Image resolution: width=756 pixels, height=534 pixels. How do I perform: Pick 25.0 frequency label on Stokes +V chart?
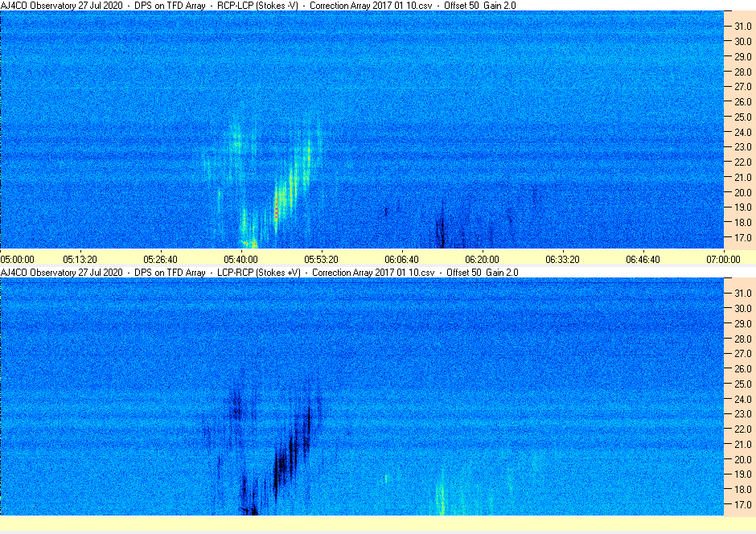(x=743, y=384)
